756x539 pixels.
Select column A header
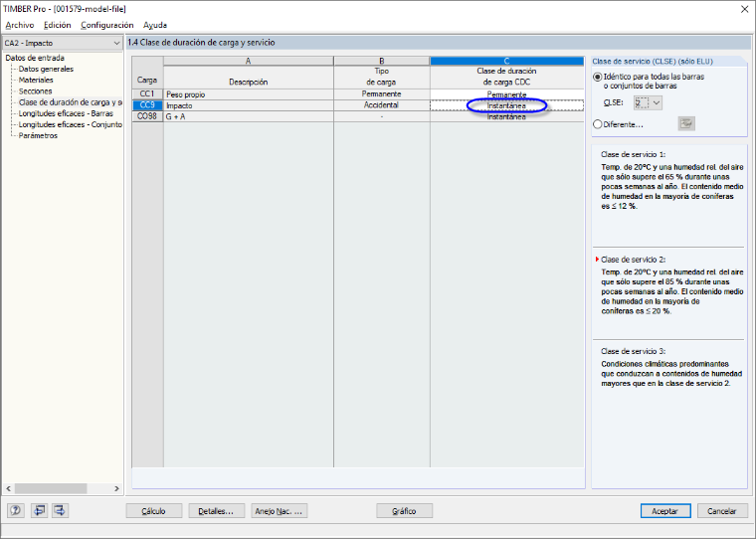pos(249,61)
